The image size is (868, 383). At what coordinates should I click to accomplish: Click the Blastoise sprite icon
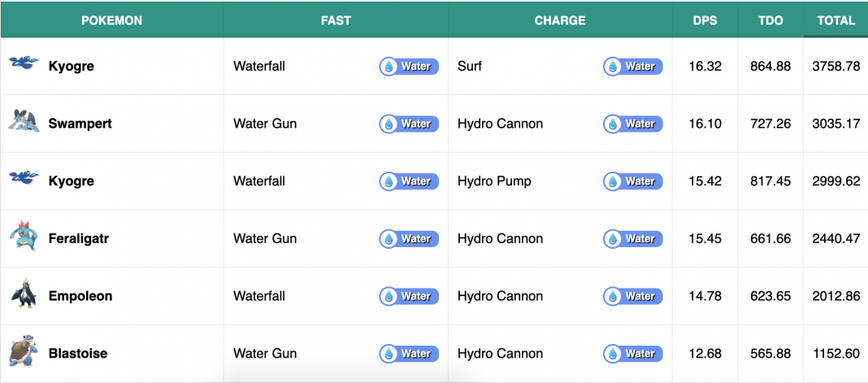pos(24,353)
